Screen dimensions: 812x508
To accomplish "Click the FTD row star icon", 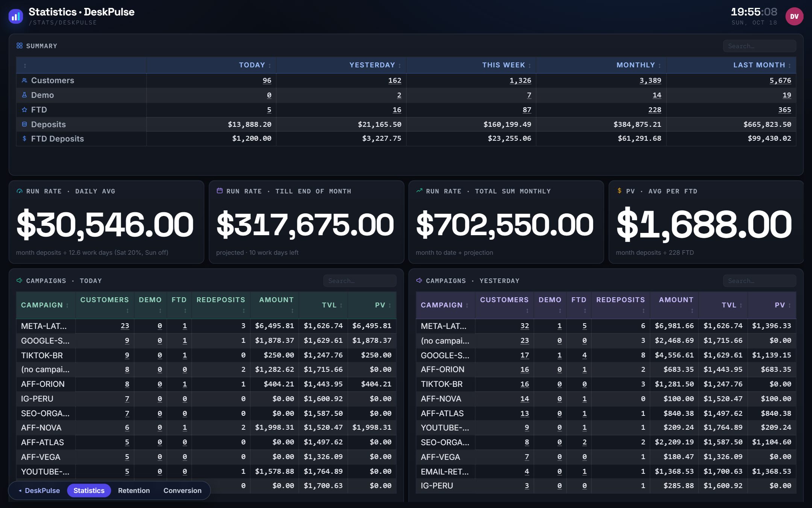I will pos(24,110).
